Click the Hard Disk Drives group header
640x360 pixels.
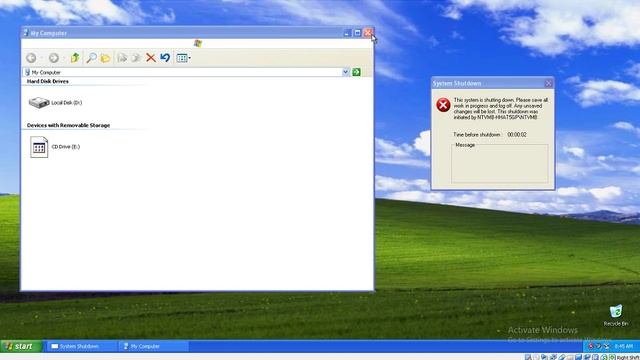48,81
